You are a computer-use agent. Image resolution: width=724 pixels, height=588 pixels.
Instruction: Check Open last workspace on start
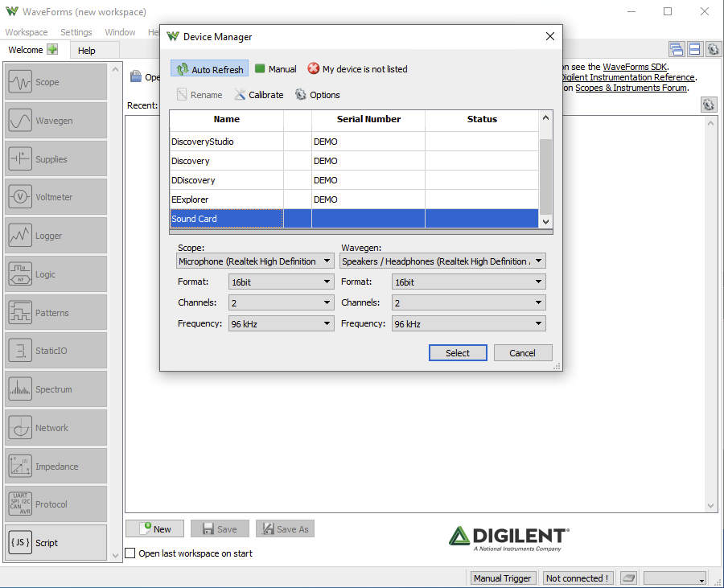pos(130,553)
